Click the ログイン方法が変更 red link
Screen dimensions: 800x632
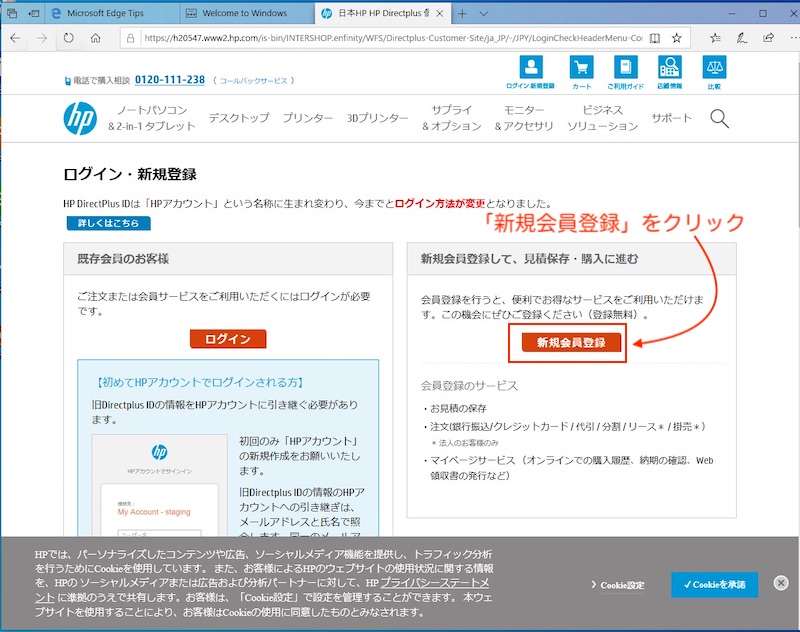point(440,204)
